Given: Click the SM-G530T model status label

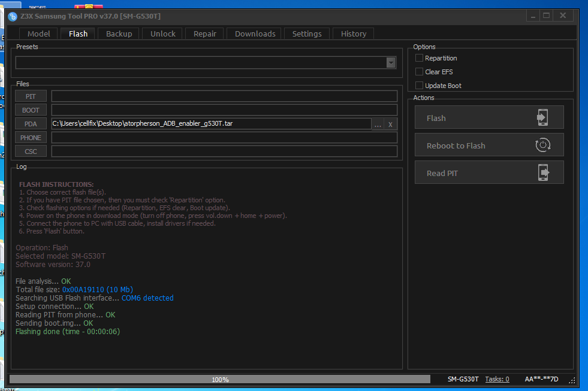Looking at the screenshot, I should coord(463,379).
